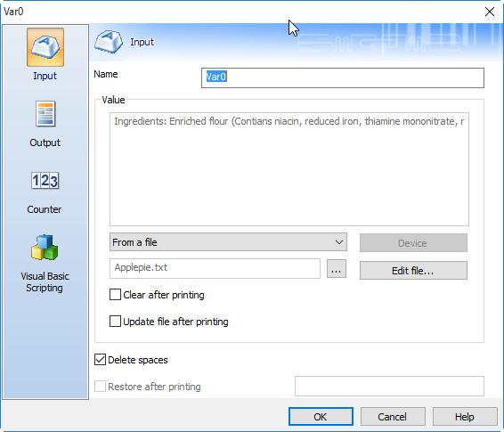Open Visual Basic Scripting blocks icon
The width and height of the screenshot is (504, 432).
click(45, 248)
